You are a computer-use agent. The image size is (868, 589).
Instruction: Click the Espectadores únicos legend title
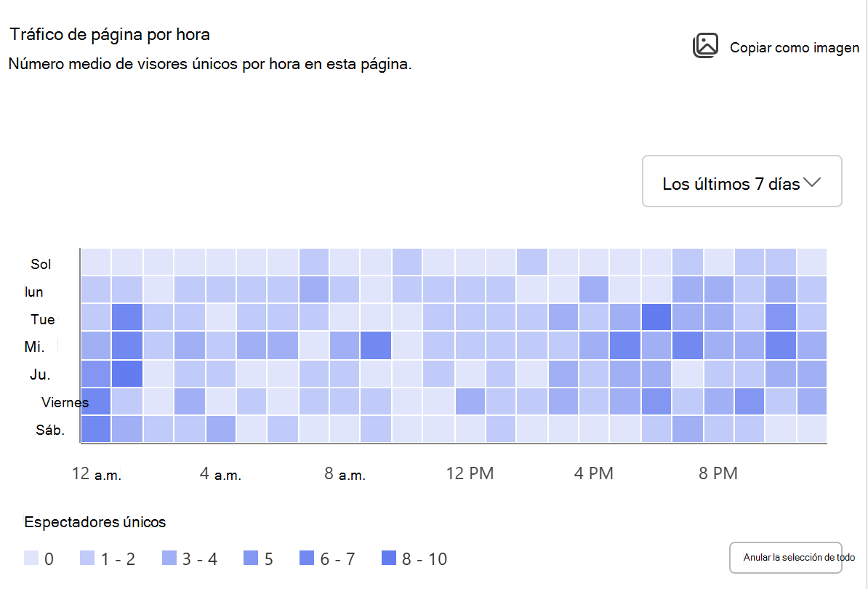(x=95, y=522)
